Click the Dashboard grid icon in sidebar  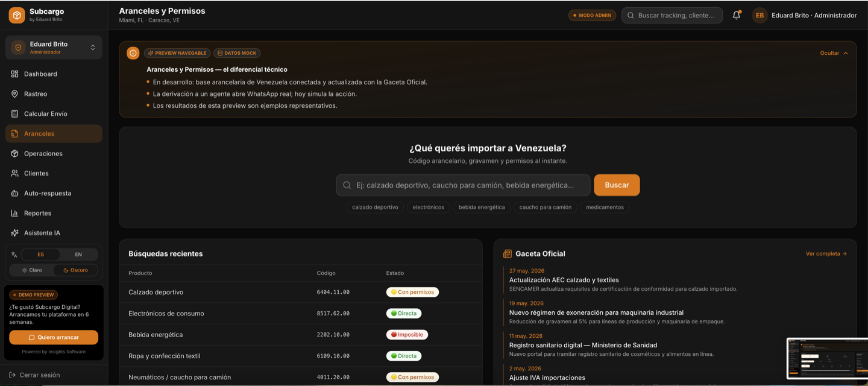tap(14, 74)
